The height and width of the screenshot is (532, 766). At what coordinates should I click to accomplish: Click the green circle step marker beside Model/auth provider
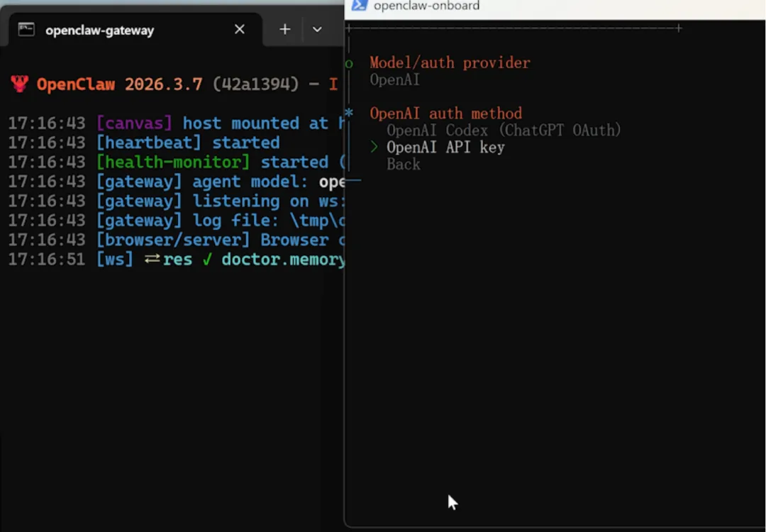click(349, 64)
